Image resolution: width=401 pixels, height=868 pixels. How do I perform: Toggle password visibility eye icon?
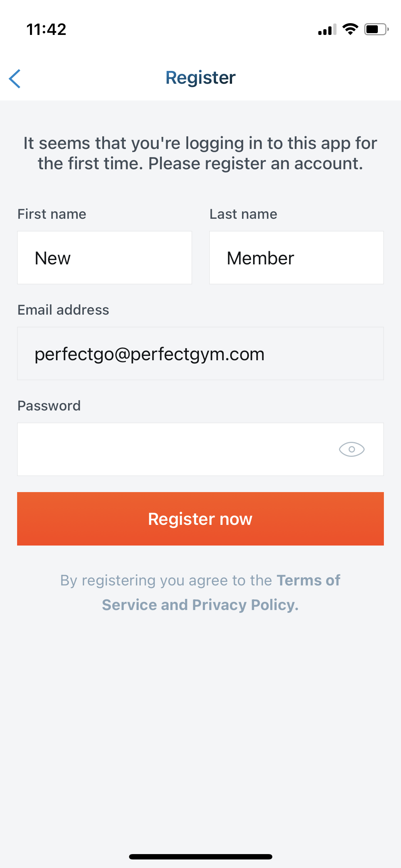click(x=351, y=449)
